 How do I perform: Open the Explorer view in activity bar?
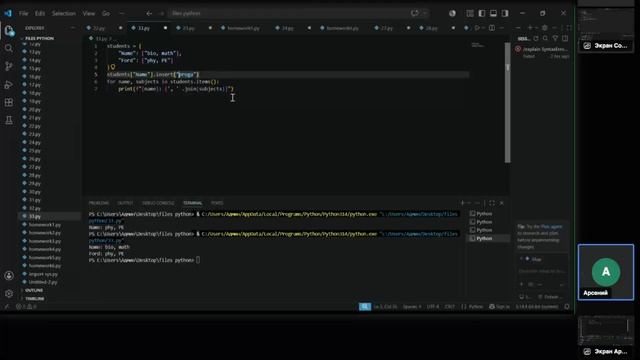pos(9,30)
